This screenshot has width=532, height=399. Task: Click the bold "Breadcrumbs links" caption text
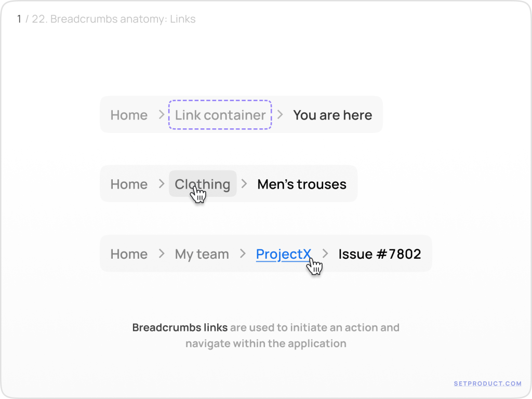[x=180, y=327]
